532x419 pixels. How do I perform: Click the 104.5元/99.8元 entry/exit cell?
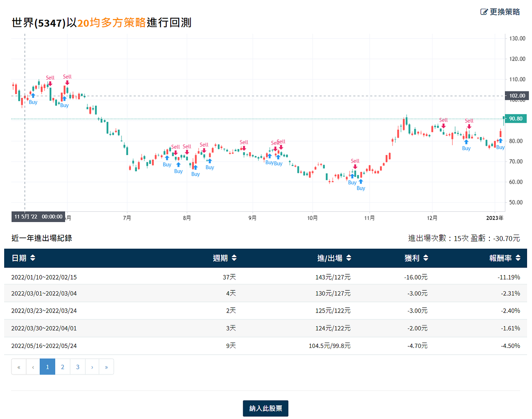[329, 346]
